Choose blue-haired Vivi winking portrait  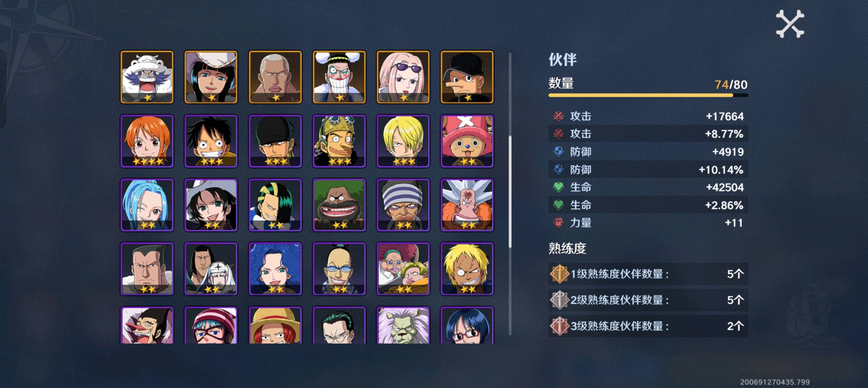coord(147,205)
